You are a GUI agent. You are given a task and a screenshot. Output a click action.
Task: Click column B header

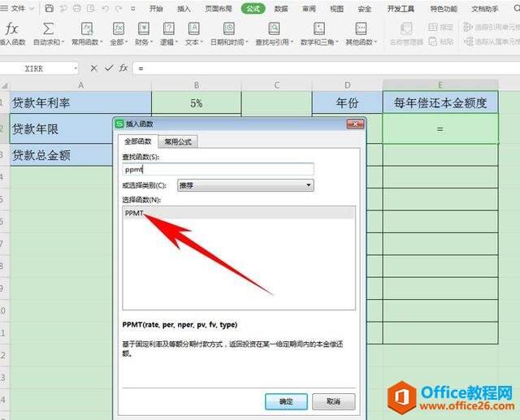tap(197, 85)
